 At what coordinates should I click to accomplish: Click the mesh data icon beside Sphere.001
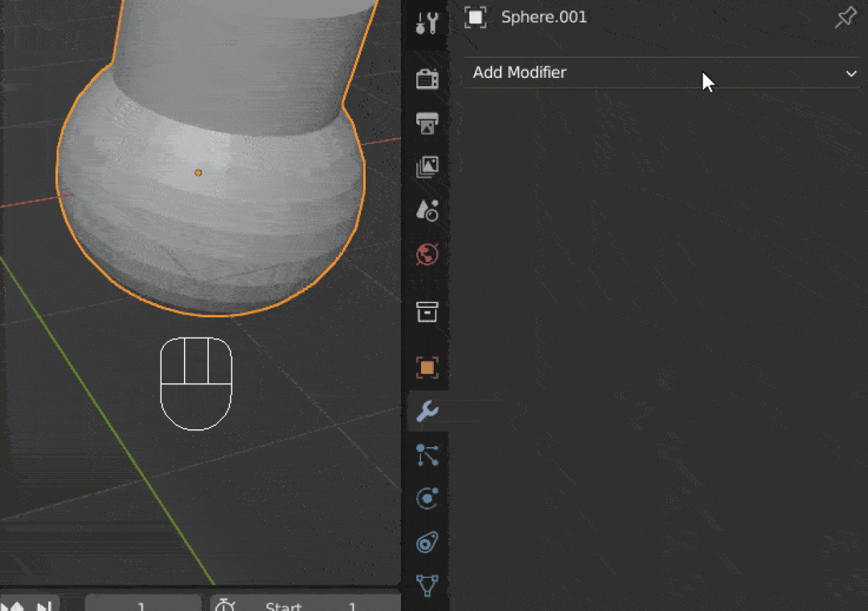[476, 16]
